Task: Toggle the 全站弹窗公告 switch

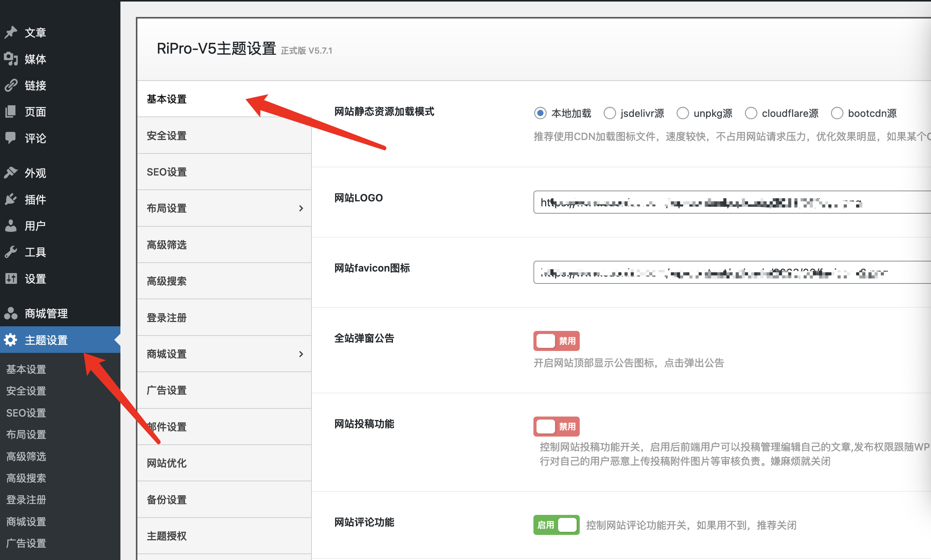Action: [x=557, y=341]
